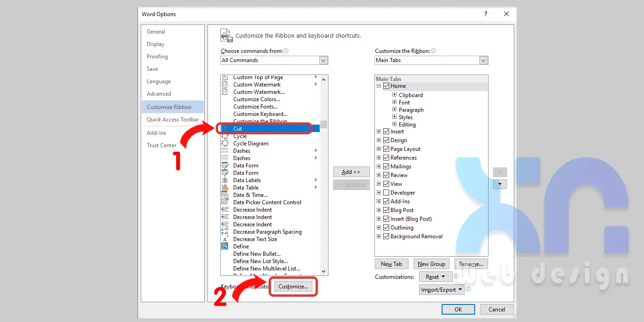
Task: Select the Define New Multilevel List... command
Action: pyautogui.click(x=267, y=269)
